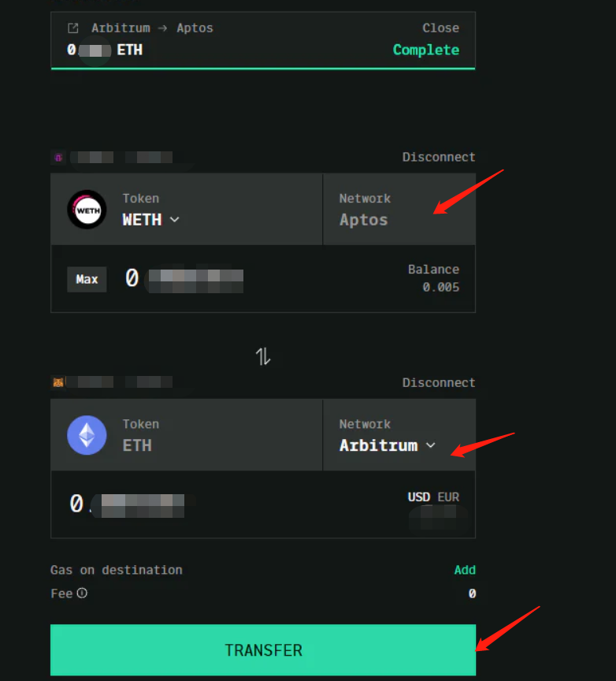The image size is (616, 681).
Task: Open the Arbitrum to Aptos transaction link icon
Action: (73, 28)
